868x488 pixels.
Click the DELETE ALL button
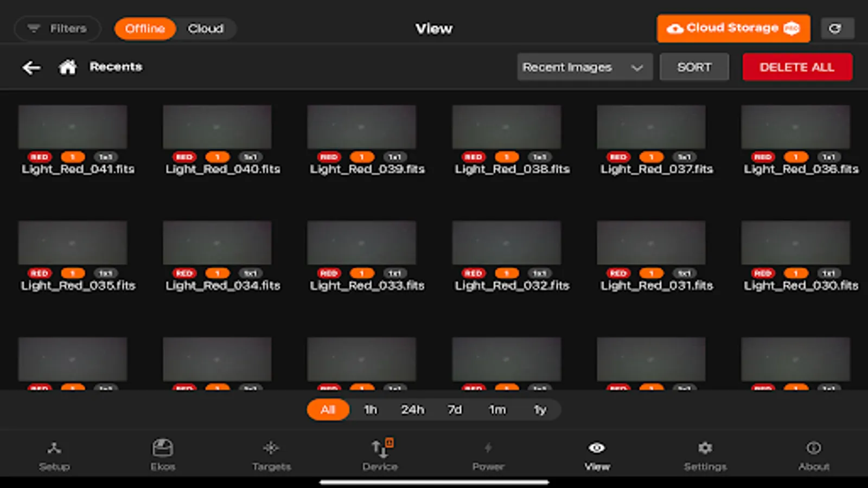point(797,67)
